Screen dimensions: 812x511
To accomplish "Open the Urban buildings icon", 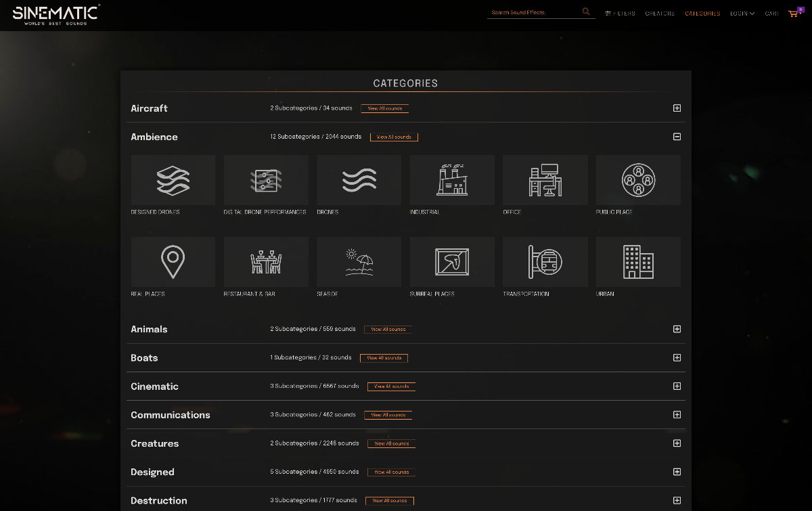I will [x=637, y=261].
